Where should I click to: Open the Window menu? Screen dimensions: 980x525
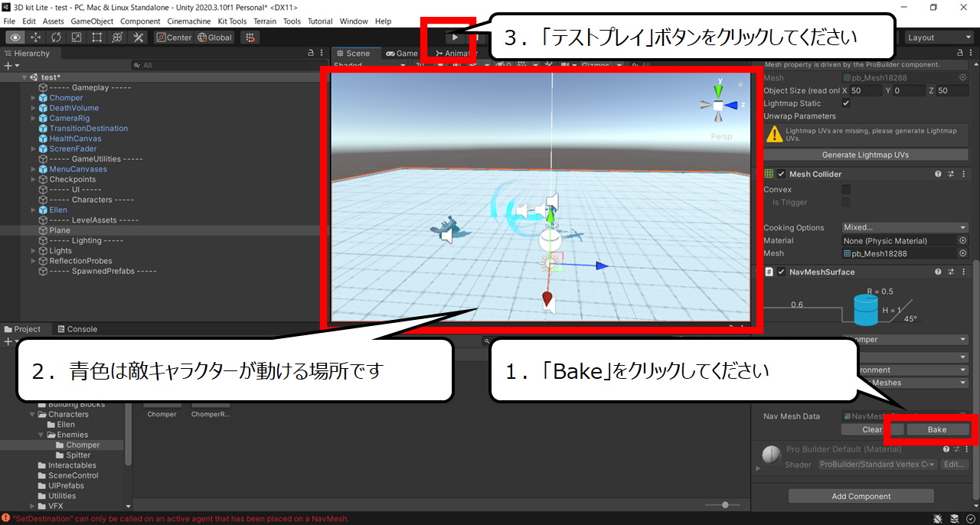354,21
